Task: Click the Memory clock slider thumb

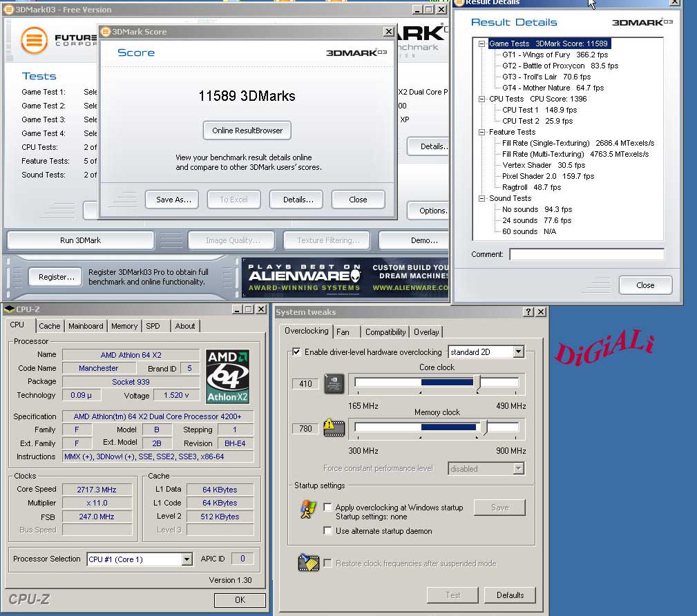Action: coord(484,428)
